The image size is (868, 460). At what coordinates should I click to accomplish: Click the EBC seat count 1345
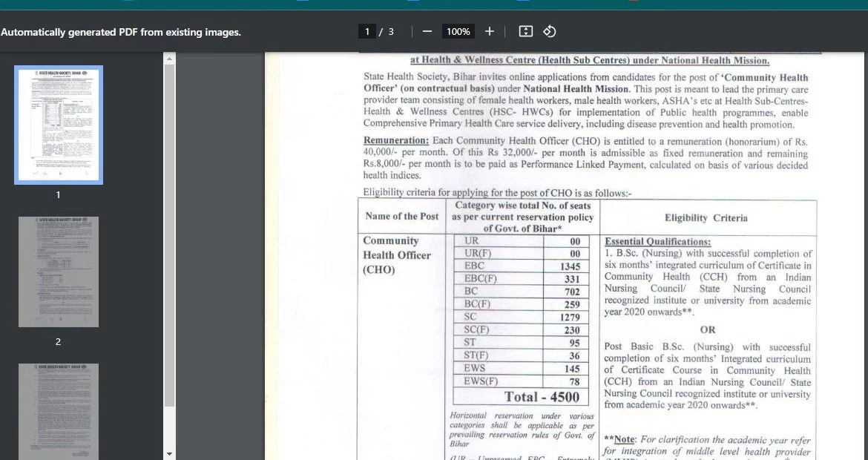(x=570, y=266)
